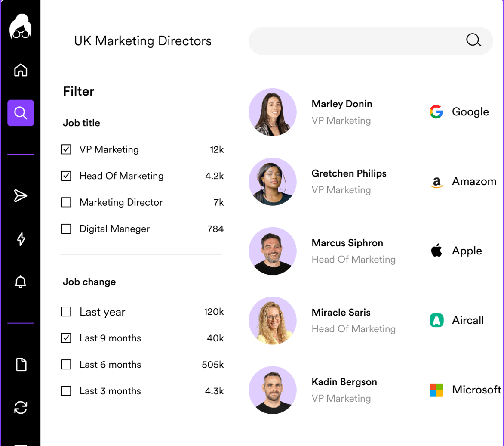Image resolution: width=504 pixels, height=446 pixels.
Task: Click the Apple logo icon
Action: (436, 251)
